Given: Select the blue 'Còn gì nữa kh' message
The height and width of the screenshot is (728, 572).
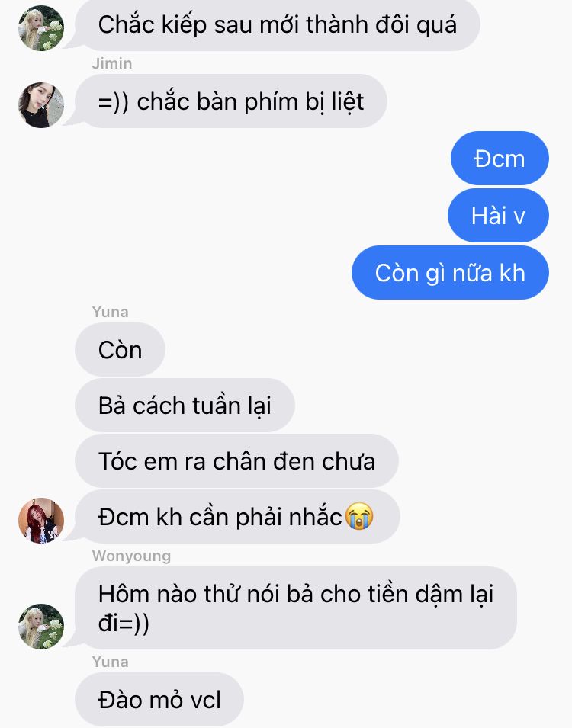Looking at the screenshot, I should coord(450,273).
